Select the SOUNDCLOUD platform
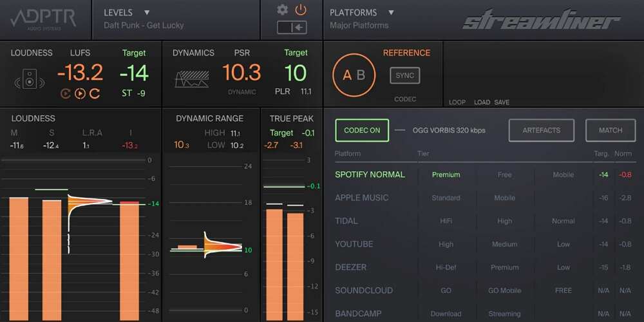 (364, 290)
